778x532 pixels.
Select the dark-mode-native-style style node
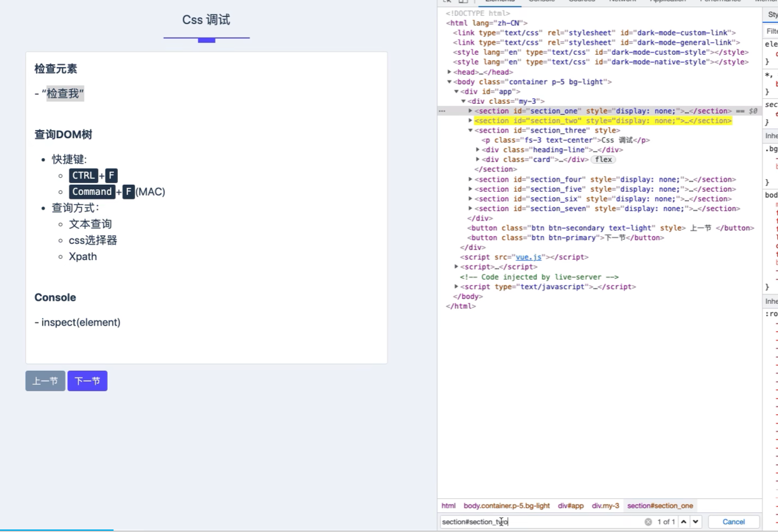601,62
